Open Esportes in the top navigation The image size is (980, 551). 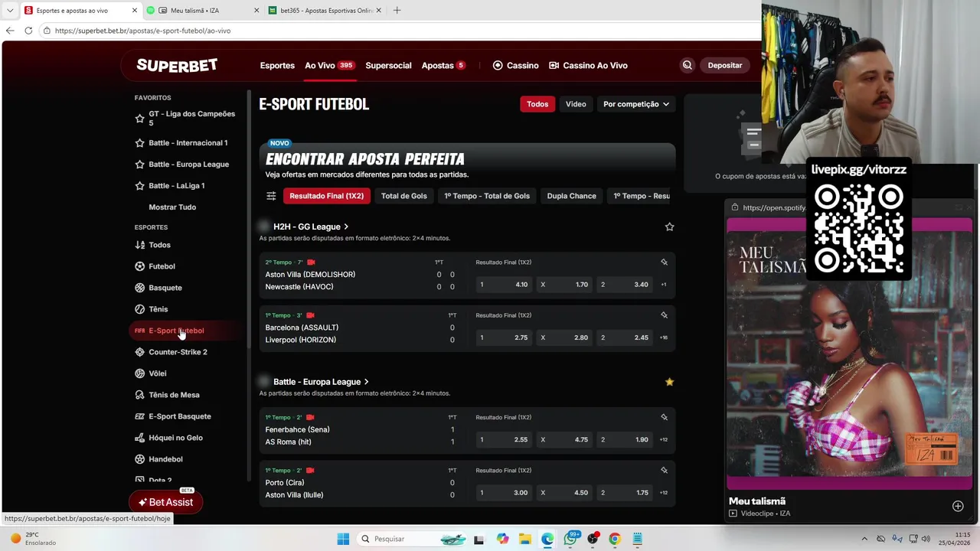(x=277, y=66)
